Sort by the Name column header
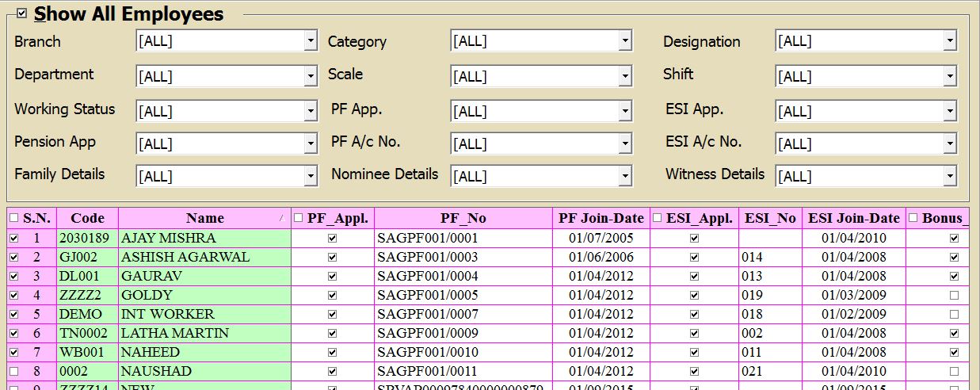 [x=205, y=218]
